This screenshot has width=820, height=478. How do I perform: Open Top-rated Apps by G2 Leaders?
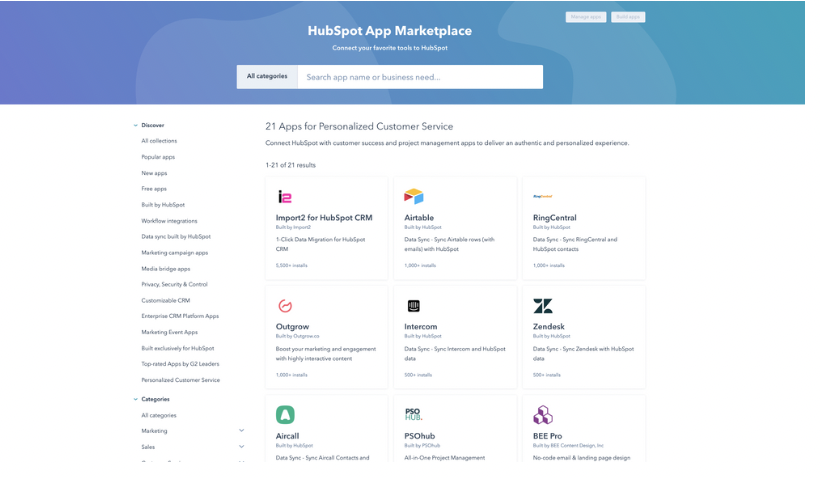[180, 364]
